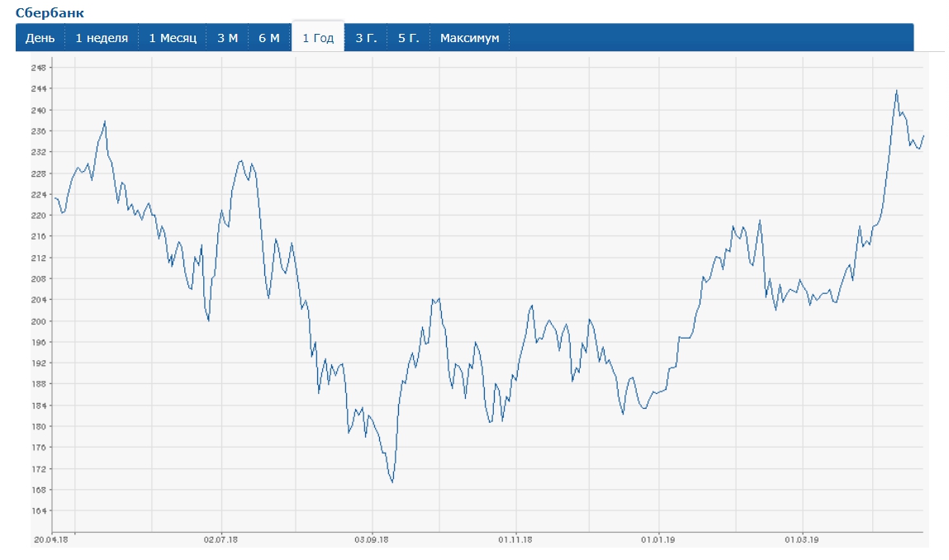
Task: Select the 1 неделя period tab
Action: click(102, 37)
